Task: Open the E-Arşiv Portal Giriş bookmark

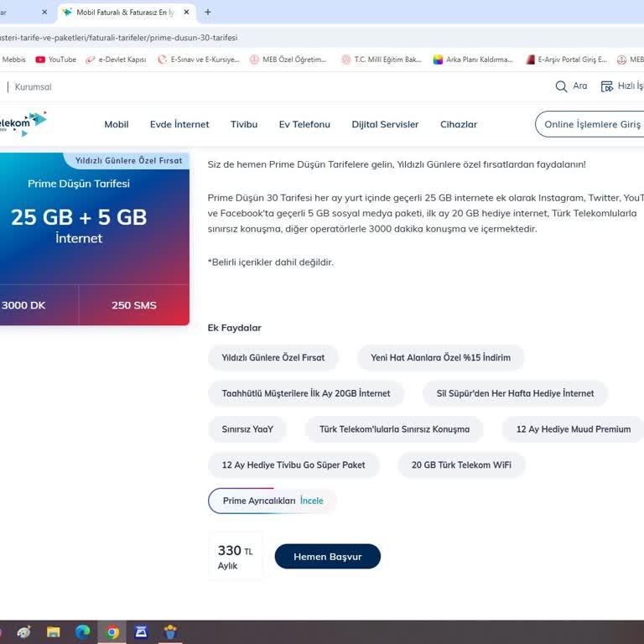Action: tap(566, 60)
